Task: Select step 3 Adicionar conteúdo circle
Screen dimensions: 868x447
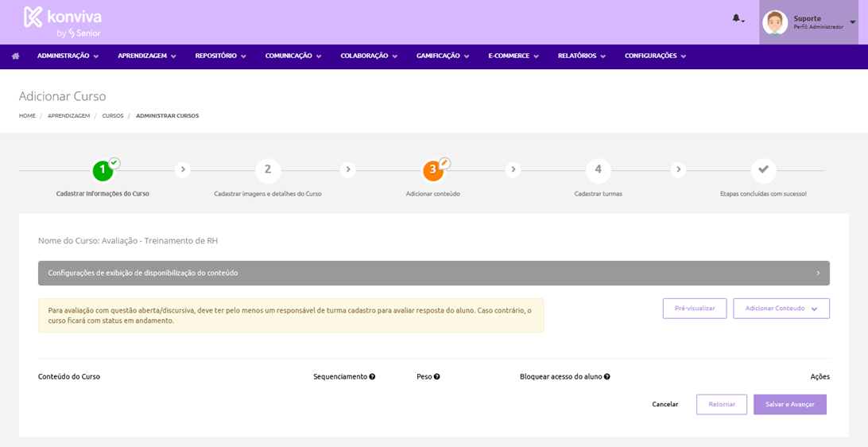Action: (432, 170)
